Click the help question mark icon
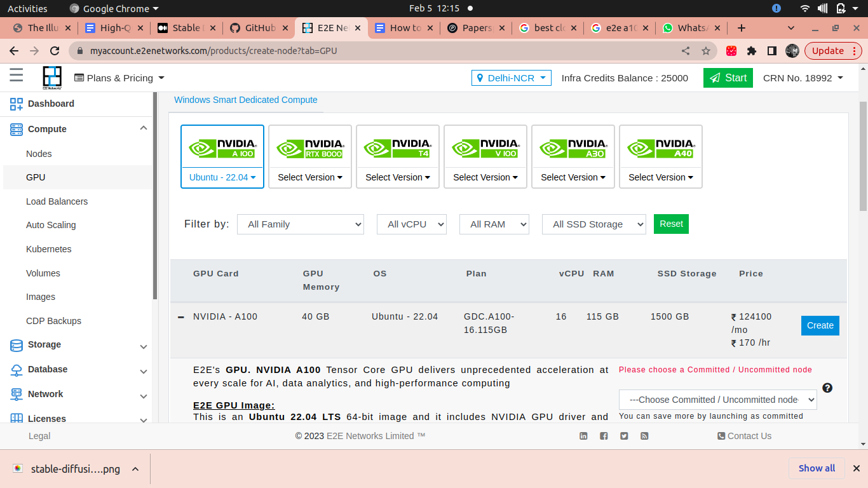The image size is (868, 488). pos(827,388)
